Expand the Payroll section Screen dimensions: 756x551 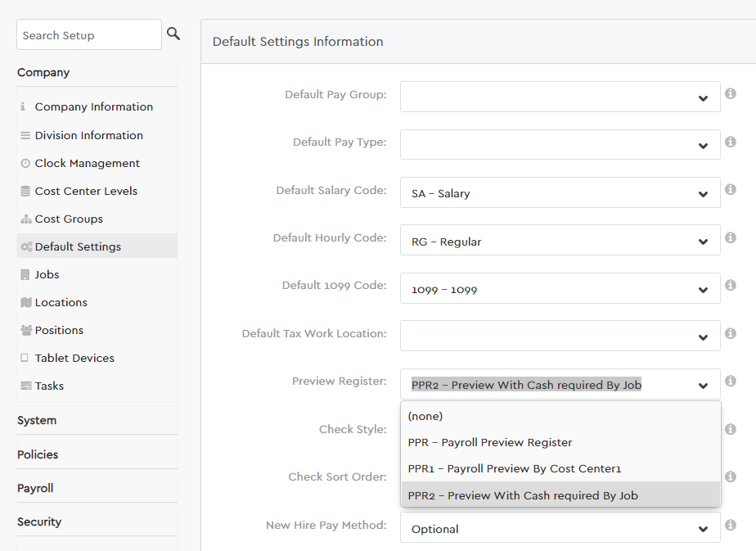(35, 488)
